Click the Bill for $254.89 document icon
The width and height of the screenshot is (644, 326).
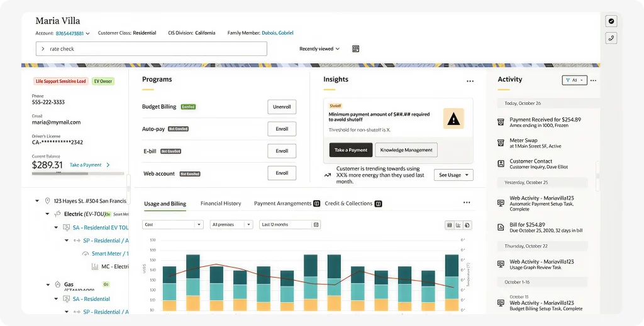click(501, 227)
